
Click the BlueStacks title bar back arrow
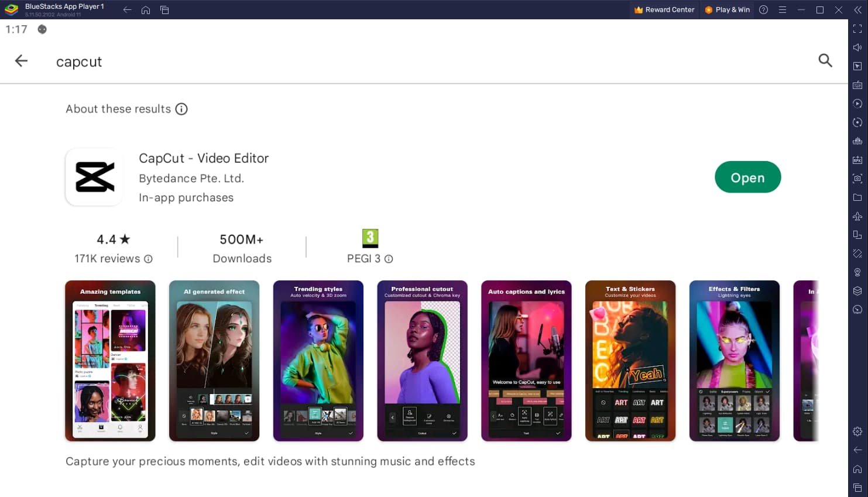(127, 10)
